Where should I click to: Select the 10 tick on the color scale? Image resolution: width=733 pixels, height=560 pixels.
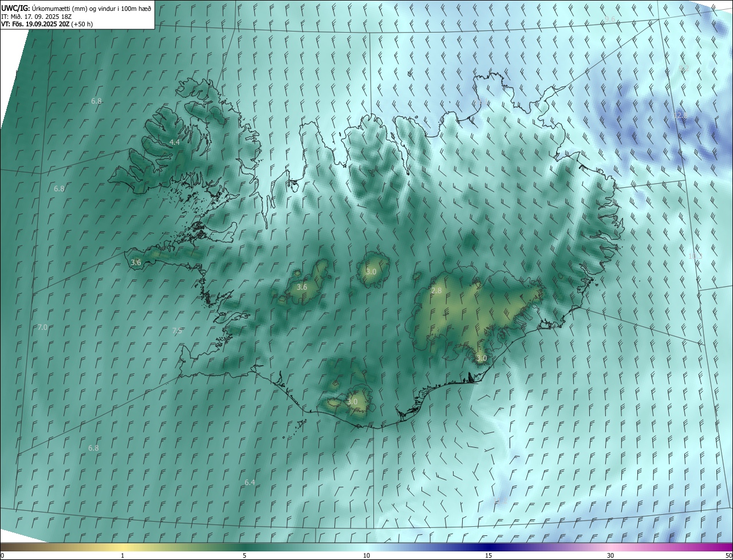pyautogui.click(x=366, y=555)
